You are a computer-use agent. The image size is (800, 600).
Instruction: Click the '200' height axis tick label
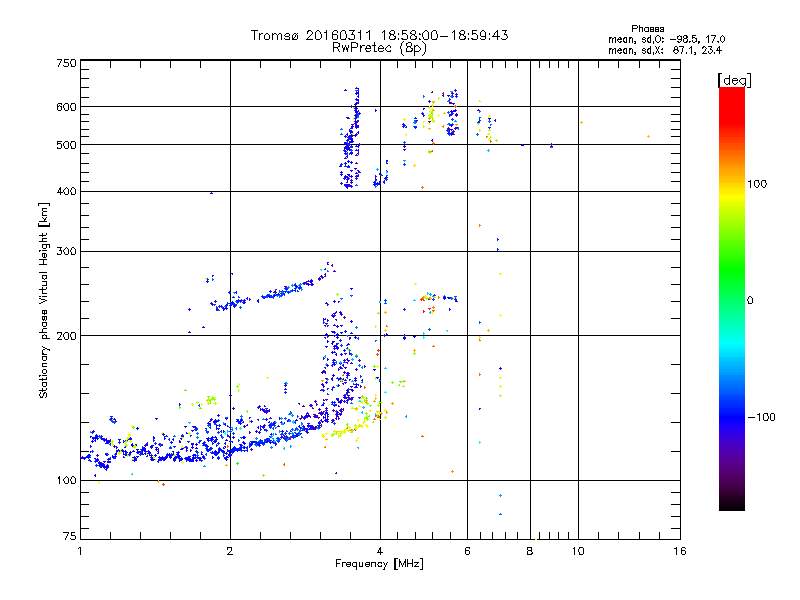click(66, 336)
